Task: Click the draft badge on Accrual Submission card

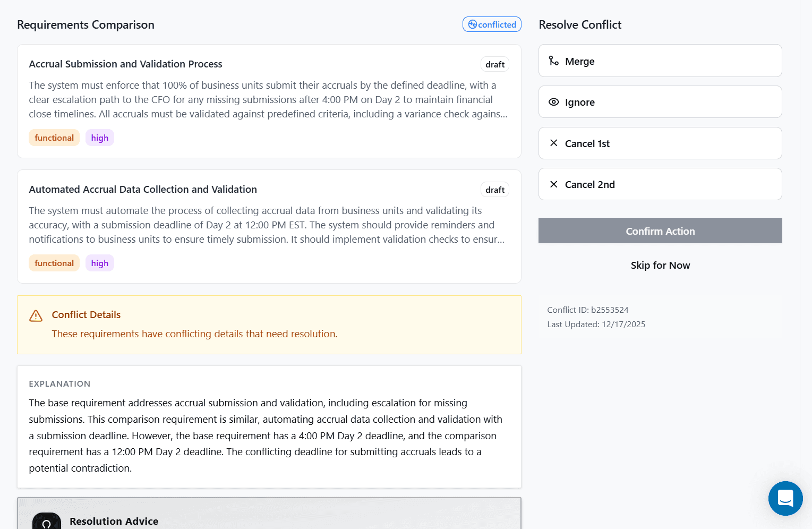Action: [x=494, y=64]
